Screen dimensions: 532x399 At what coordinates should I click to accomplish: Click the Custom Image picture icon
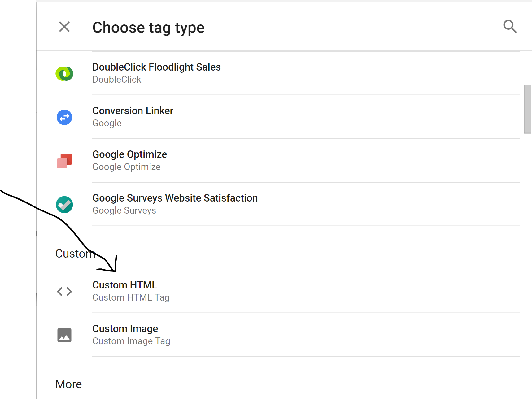click(x=64, y=335)
